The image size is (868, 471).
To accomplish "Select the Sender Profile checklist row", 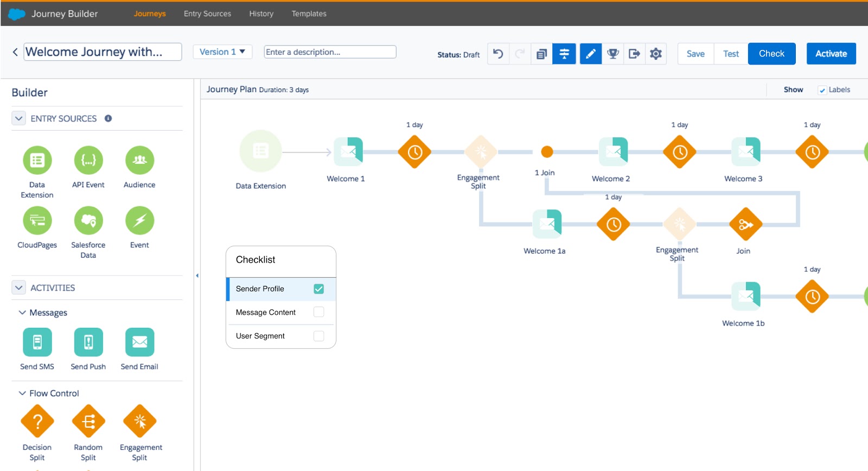I will (281, 289).
